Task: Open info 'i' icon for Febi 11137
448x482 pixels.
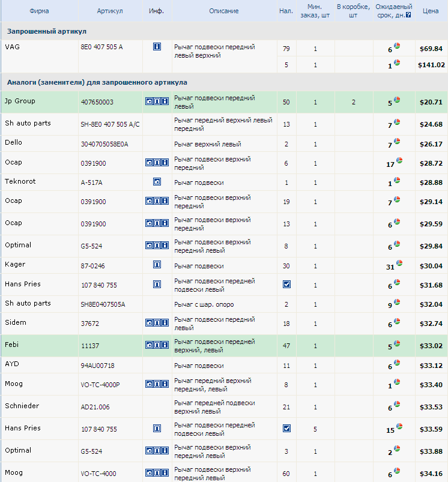Action: 165,345
